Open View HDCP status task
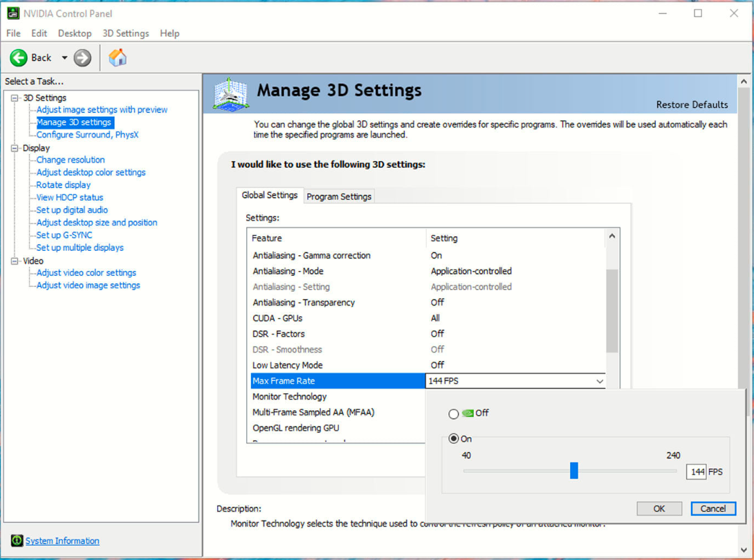 (x=70, y=197)
